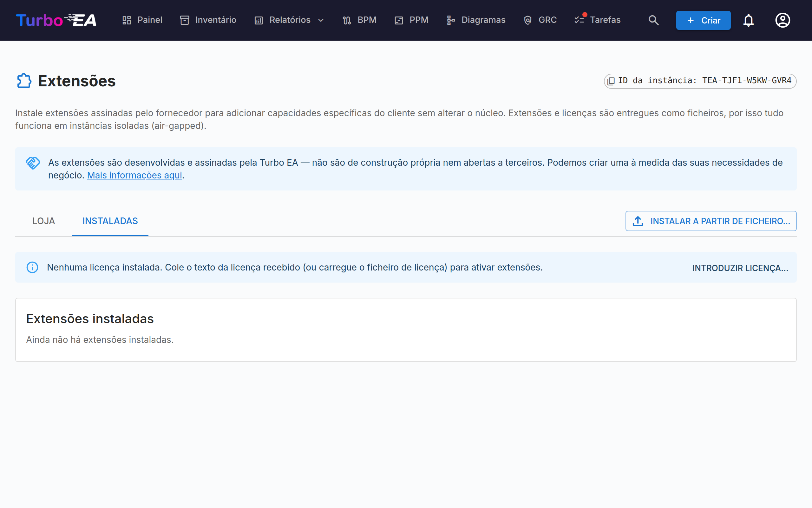Open the BPM nav item
Screen dimensions: 812x508
[x=359, y=20]
